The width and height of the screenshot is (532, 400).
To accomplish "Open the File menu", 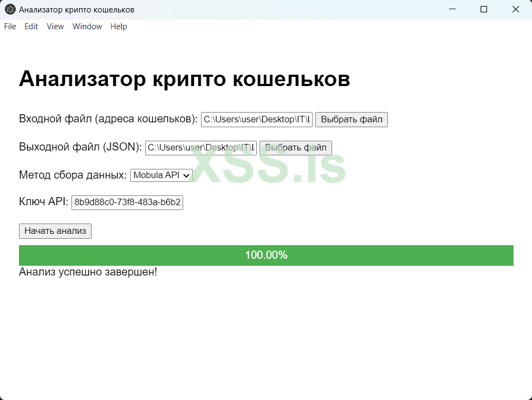I will 10,26.
